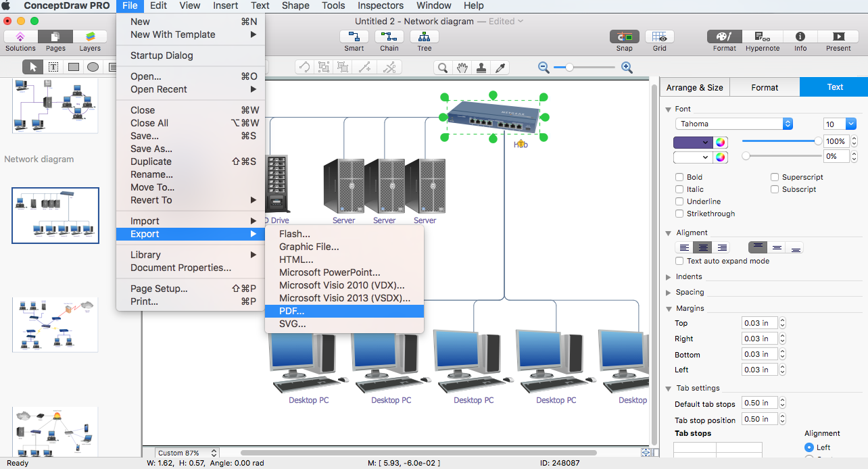Toggle the Snap button

[624, 36]
